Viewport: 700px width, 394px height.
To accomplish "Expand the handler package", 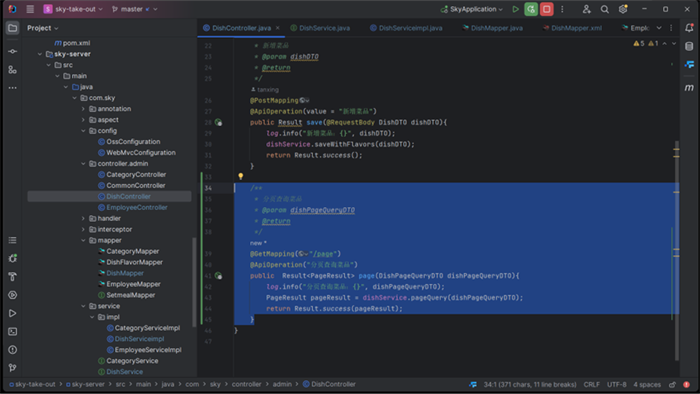I will click(83, 218).
